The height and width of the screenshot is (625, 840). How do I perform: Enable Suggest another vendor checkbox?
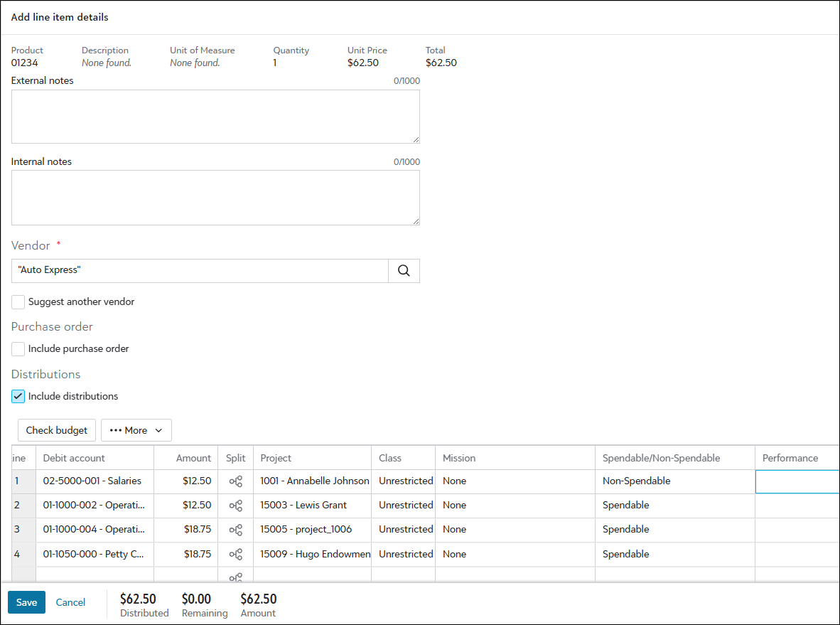click(x=18, y=302)
